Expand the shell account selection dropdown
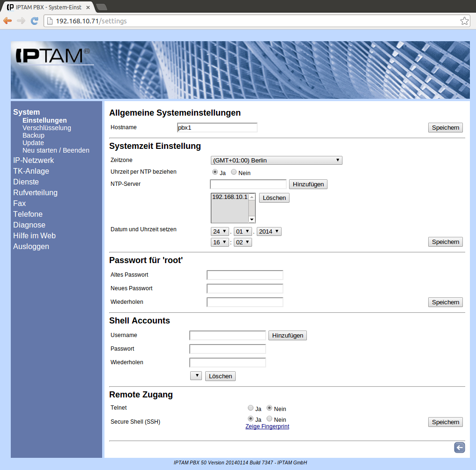The height and width of the screenshot is (470, 476). point(196,376)
